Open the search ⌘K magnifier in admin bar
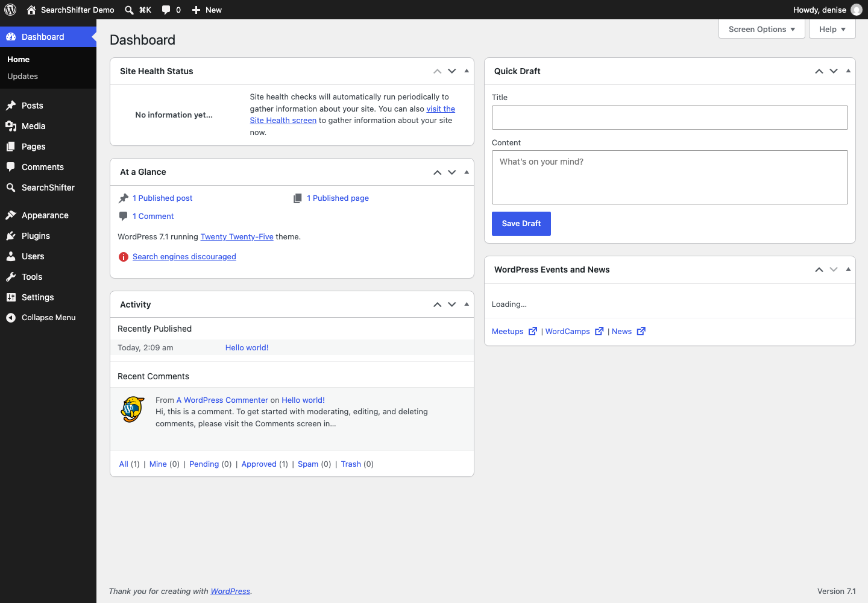 pyautogui.click(x=129, y=10)
